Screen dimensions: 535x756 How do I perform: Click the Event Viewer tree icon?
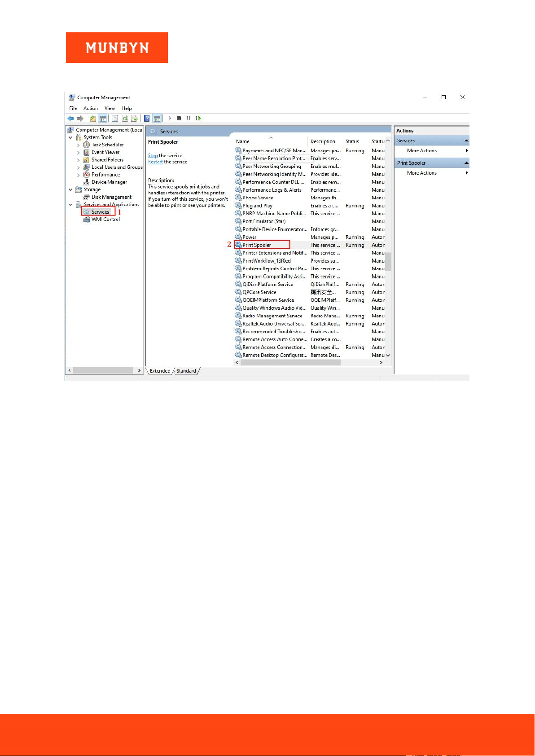pos(87,153)
